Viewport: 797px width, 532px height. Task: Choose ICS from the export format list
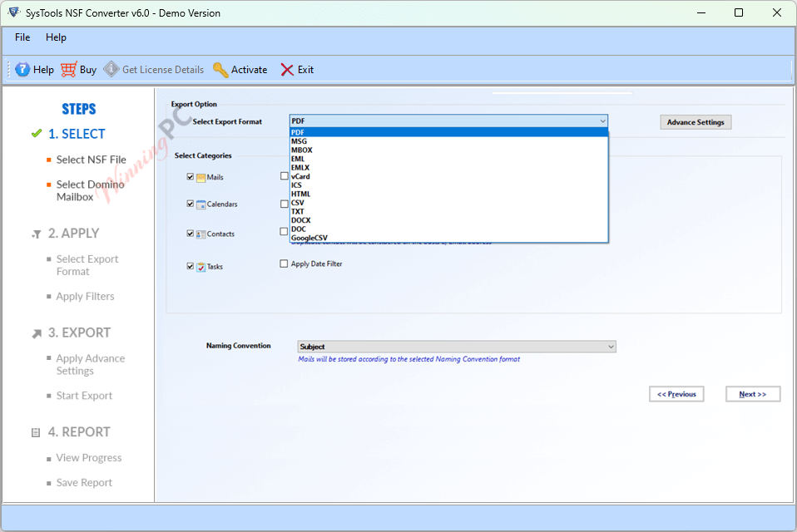(448, 185)
